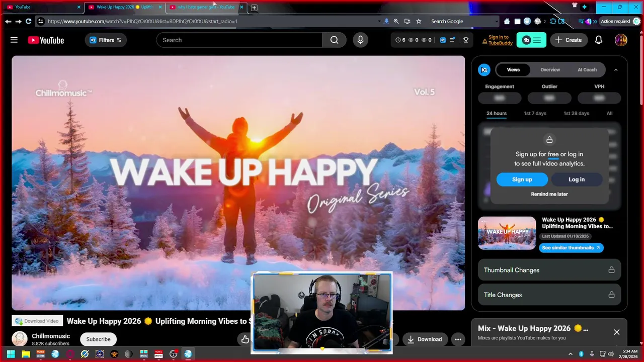Expand the locked Thumbnail Changes row

549,270
